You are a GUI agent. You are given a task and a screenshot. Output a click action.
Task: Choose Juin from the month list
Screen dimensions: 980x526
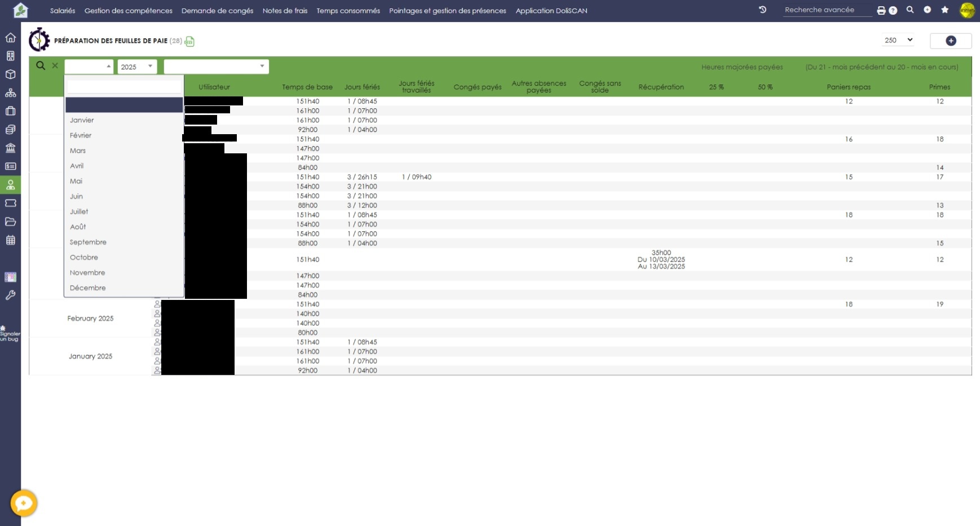click(x=124, y=196)
